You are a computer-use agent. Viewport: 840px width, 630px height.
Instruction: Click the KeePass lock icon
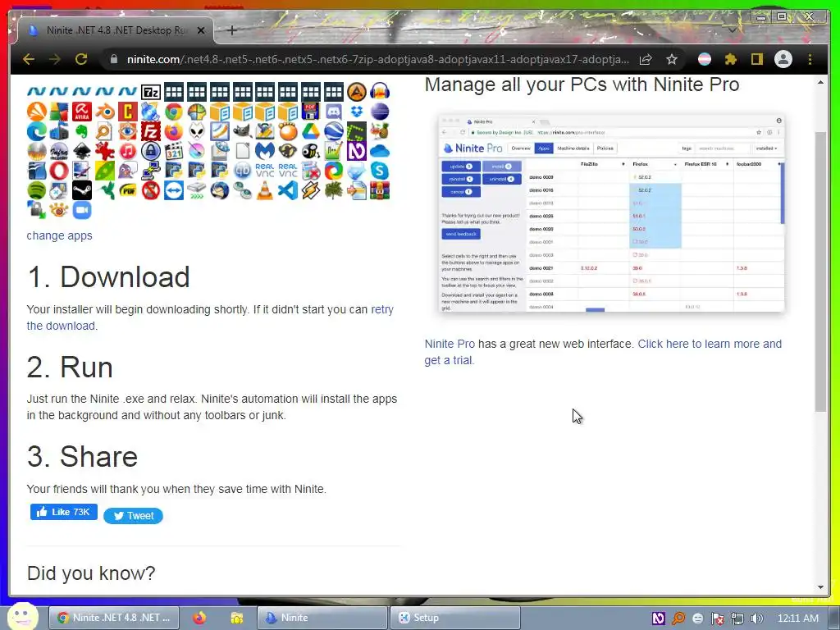click(151, 151)
